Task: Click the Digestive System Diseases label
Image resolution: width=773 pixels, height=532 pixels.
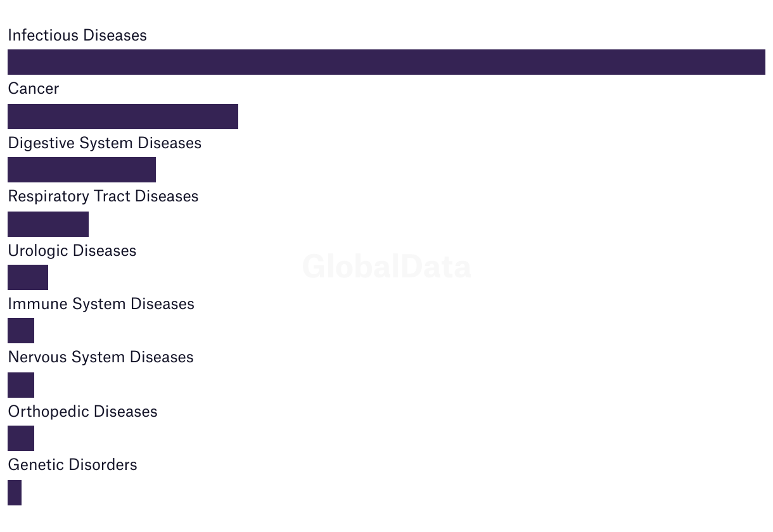Action: (105, 143)
